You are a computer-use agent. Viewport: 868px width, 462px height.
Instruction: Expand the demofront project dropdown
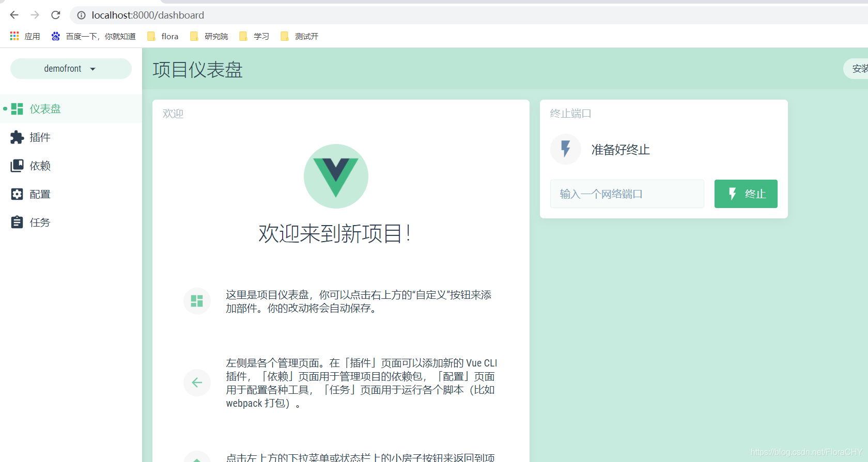tap(71, 69)
